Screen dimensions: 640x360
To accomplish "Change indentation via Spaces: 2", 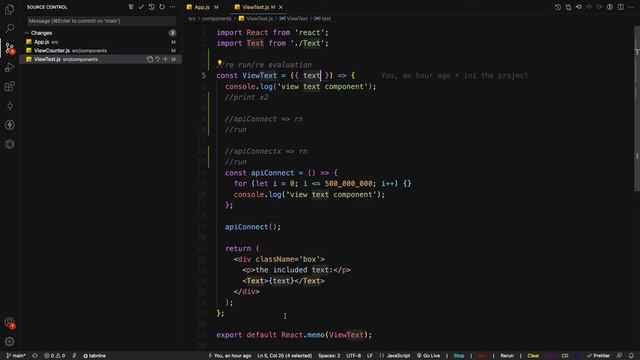I will (x=329, y=356).
